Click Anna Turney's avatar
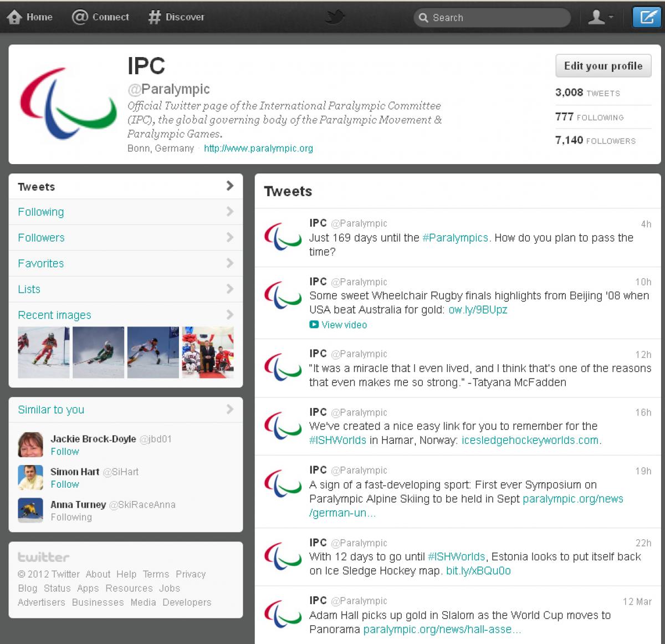 click(x=30, y=510)
